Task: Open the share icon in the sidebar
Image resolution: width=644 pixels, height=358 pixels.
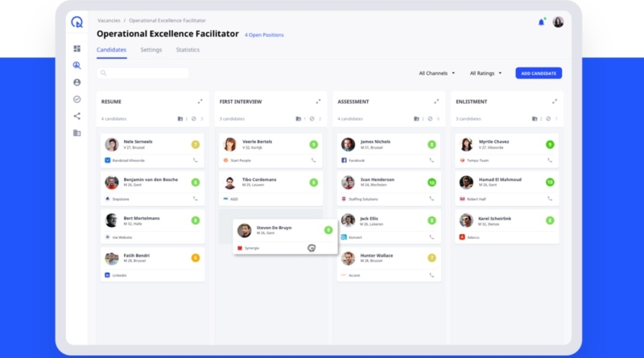Action: tap(76, 116)
